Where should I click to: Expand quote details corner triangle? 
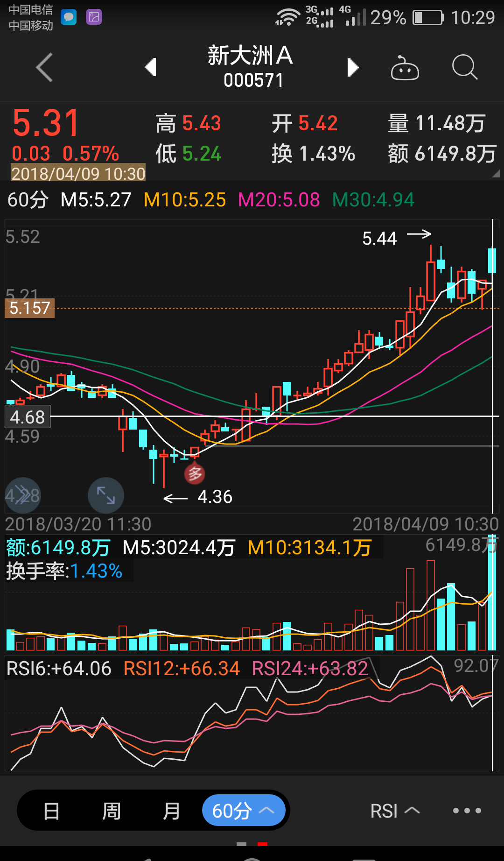[496, 173]
